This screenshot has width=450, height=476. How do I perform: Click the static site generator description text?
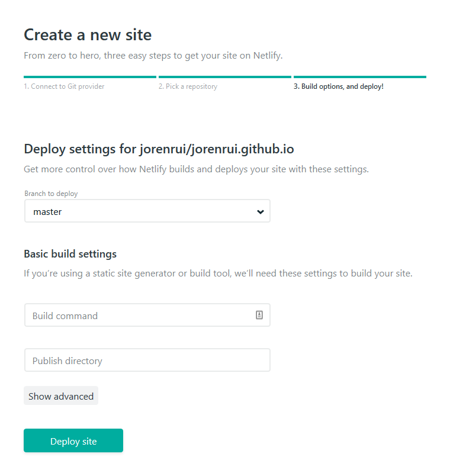(x=218, y=274)
